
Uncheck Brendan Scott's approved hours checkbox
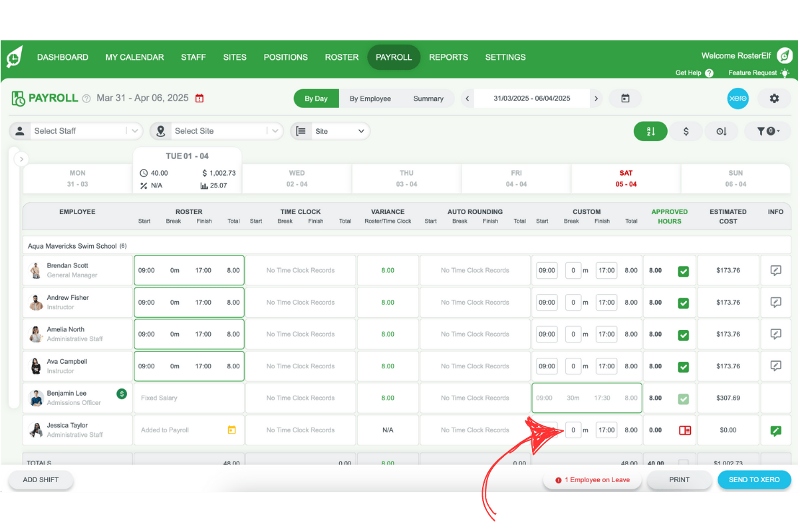pos(683,271)
